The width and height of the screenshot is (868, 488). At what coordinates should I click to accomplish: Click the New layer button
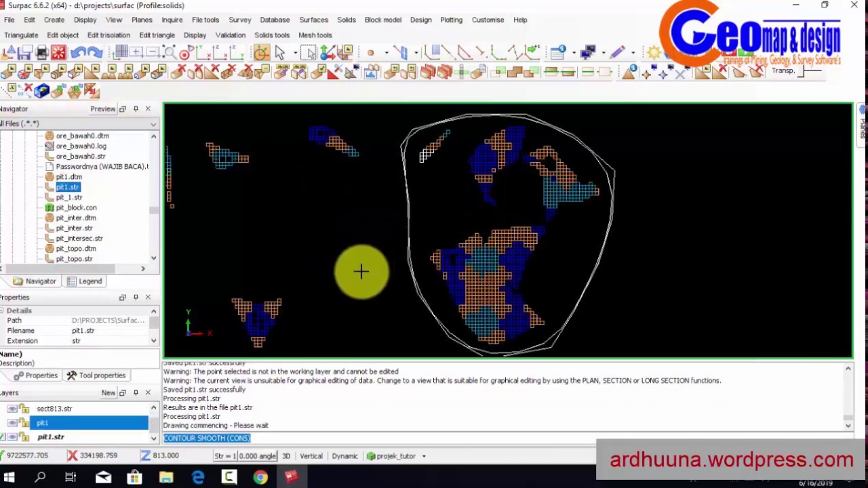108,393
